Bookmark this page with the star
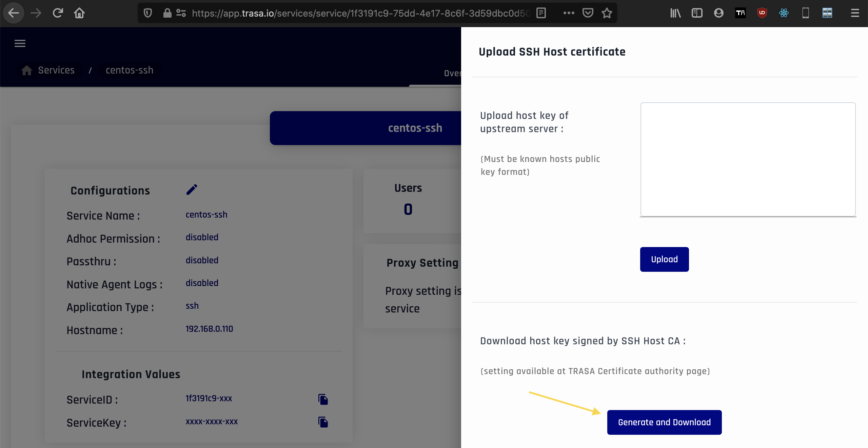This screenshot has height=448, width=868. click(607, 13)
